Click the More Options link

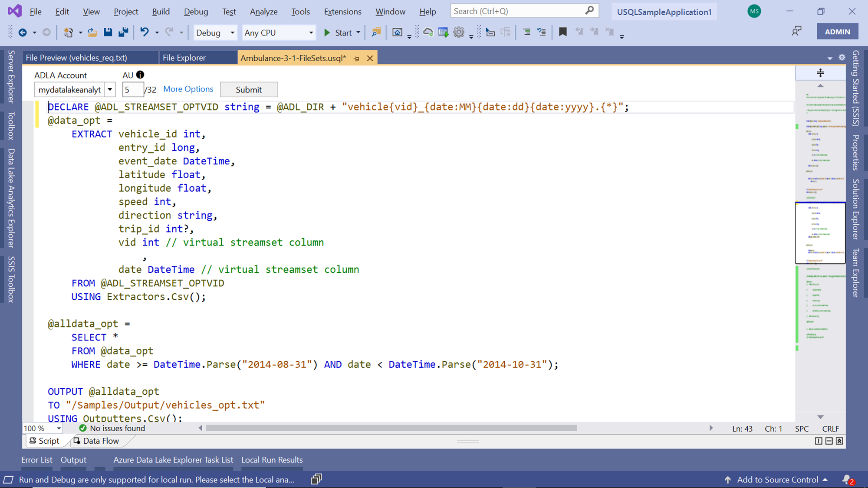(x=188, y=89)
